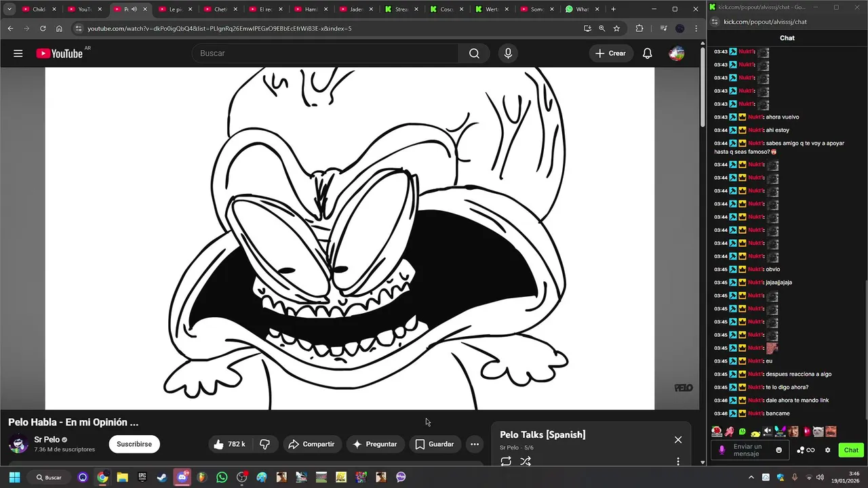Toggle playlist loop in Pelo Talks
The width and height of the screenshot is (868, 488).
(506, 462)
